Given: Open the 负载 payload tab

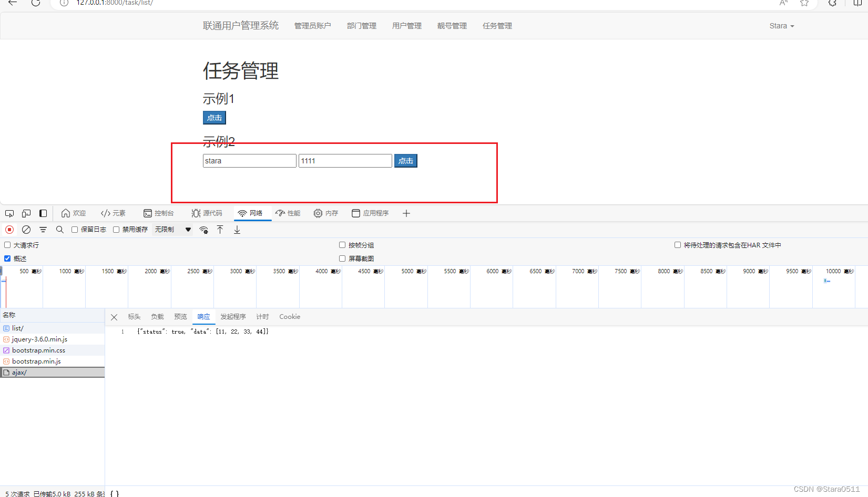Looking at the screenshot, I should pos(157,317).
